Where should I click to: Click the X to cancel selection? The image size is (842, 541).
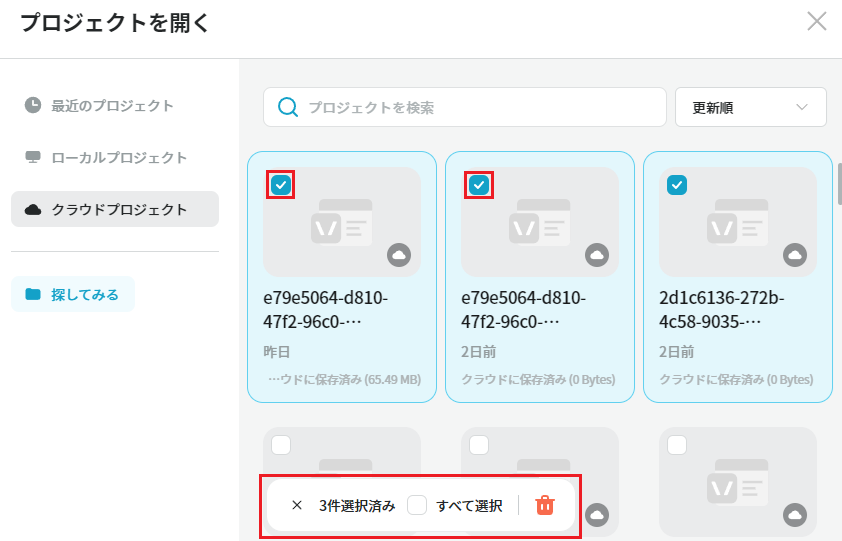point(297,506)
